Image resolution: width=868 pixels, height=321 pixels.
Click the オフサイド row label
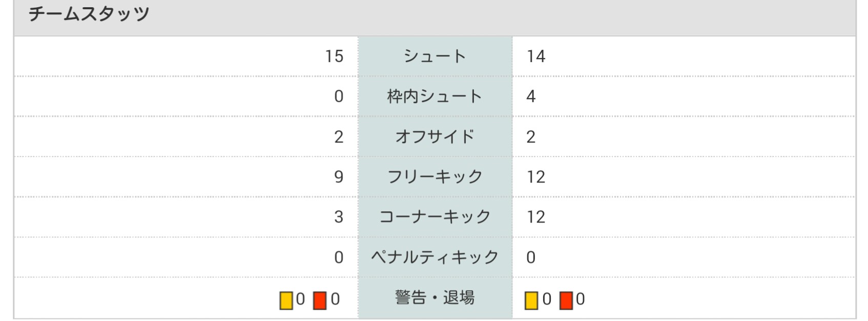tap(435, 136)
